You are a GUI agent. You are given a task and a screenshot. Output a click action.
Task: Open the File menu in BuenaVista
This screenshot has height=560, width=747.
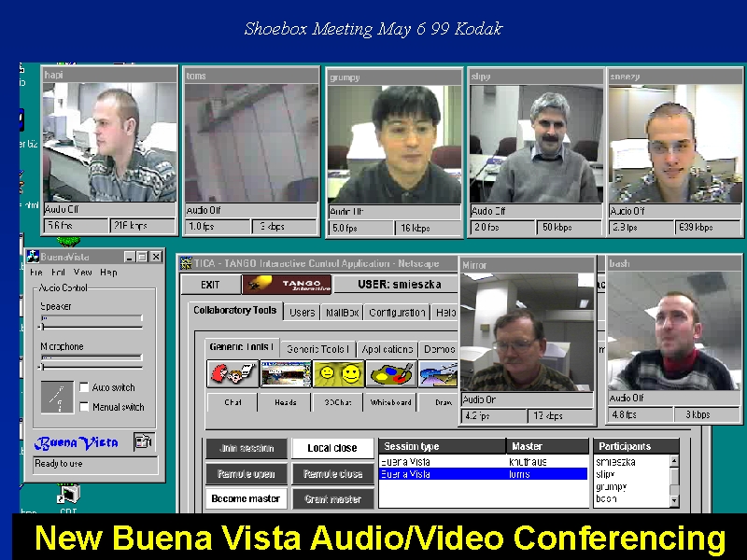[36, 273]
